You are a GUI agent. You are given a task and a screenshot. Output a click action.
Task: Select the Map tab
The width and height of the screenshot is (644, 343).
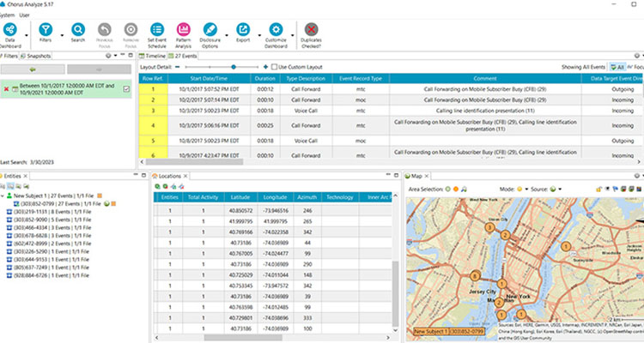416,176
